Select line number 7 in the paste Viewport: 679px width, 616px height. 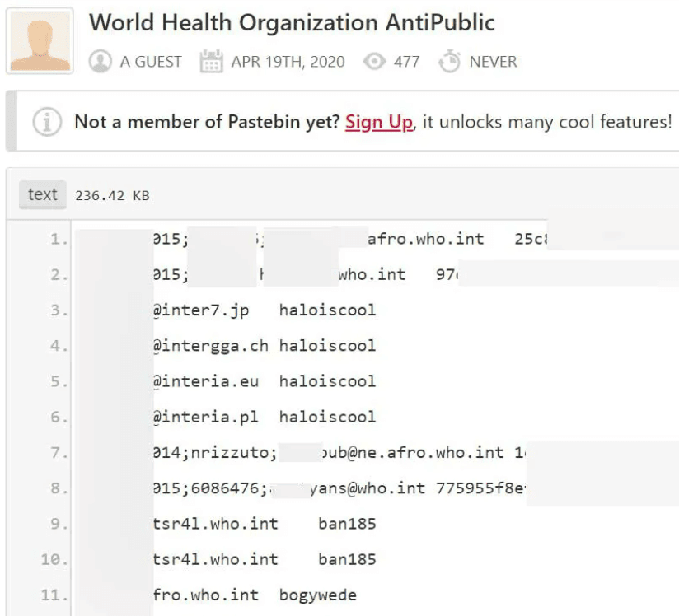pyautogui.click(x=59, y=453)
